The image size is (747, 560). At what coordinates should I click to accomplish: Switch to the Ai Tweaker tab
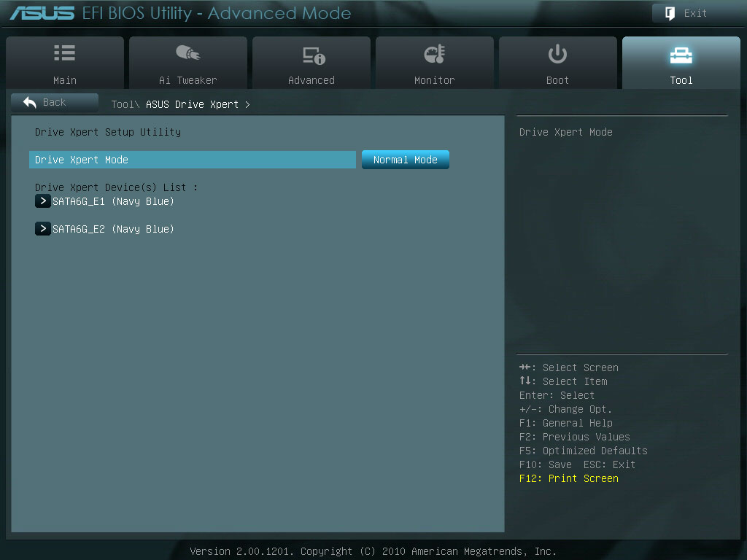click(x=188, y=63)
